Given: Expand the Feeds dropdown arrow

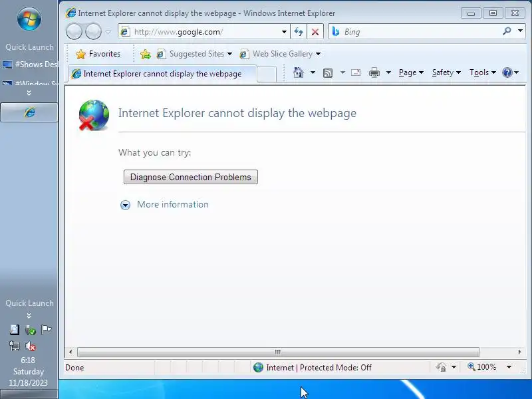Looking at the screenshot, I should (342, 72).
